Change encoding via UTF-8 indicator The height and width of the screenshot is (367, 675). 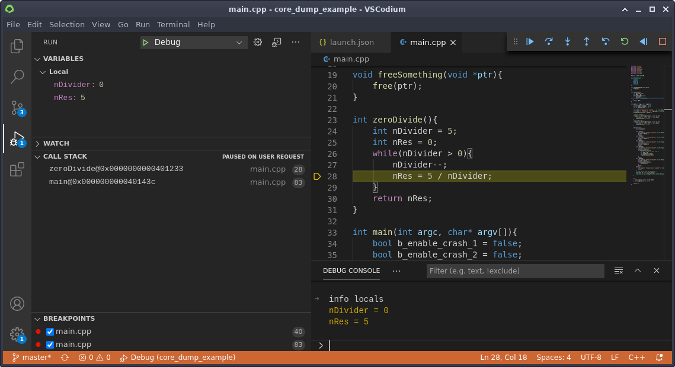click(x=591, y=358)
